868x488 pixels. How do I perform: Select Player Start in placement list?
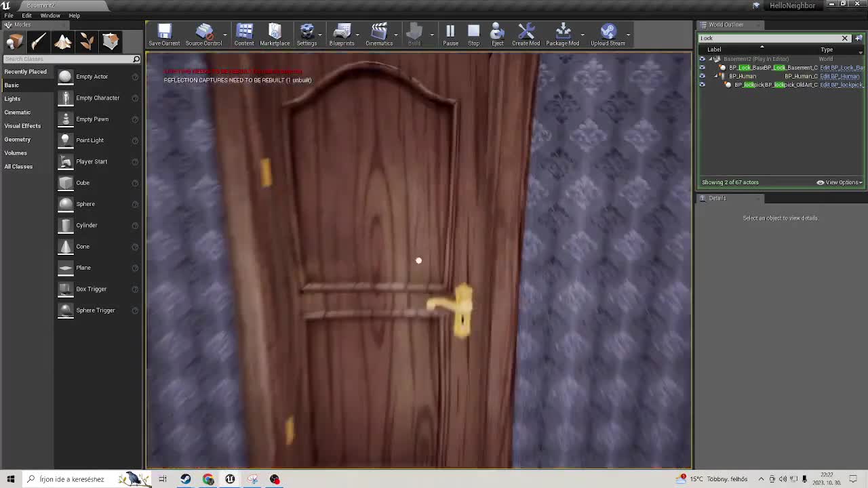click(x=98, y=161)
